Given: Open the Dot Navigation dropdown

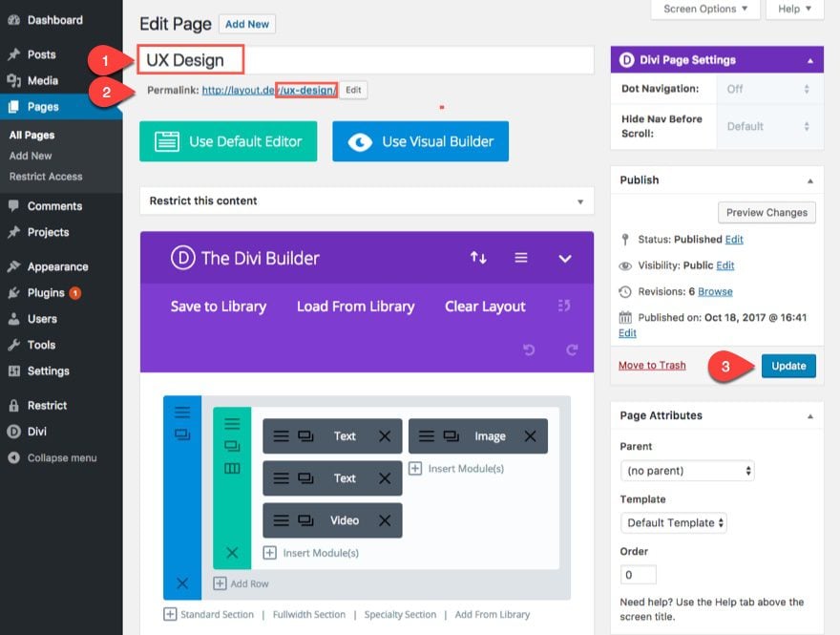Looking at the screenshot, I should point(769,89).
